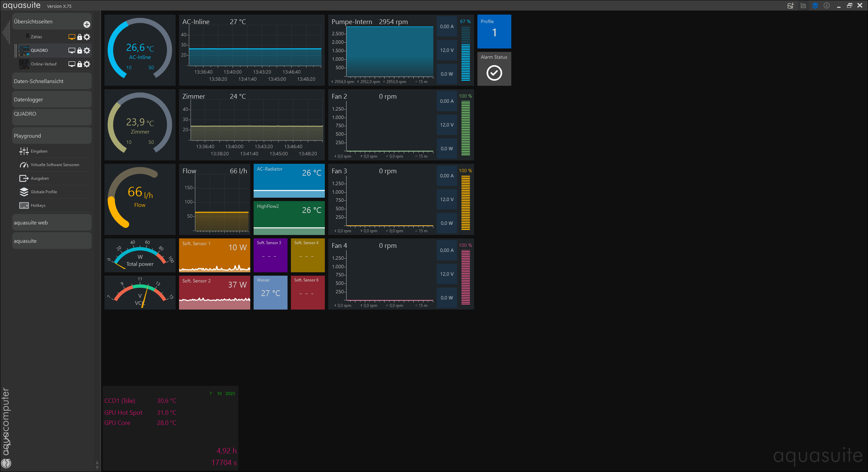Screen dimensions: 868x472
Task: Open the info icon in title bar
Action: click(827, 6)
